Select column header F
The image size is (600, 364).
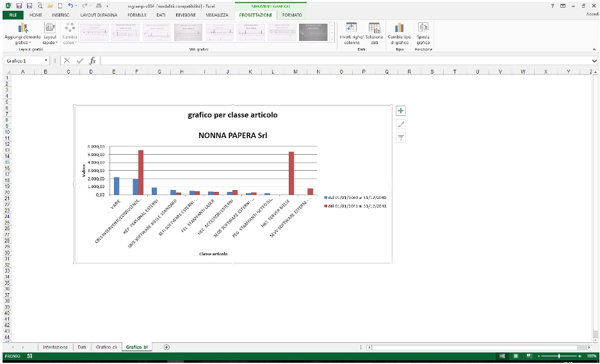click(136, 72)
